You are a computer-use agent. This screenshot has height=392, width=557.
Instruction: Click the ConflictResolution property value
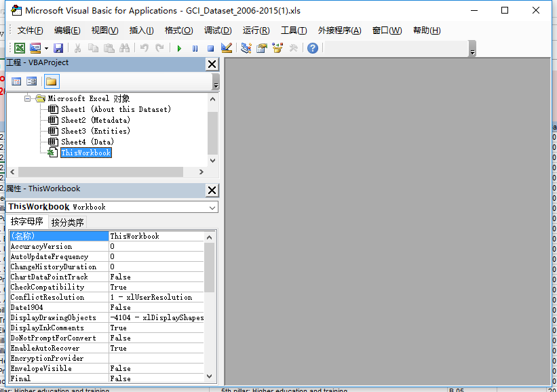point(156,297)
